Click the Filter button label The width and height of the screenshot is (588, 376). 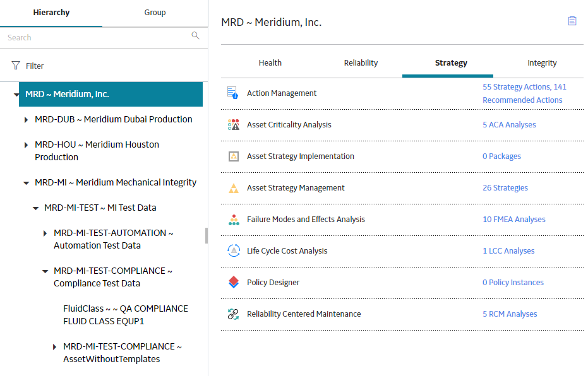(x=35, y=66)
